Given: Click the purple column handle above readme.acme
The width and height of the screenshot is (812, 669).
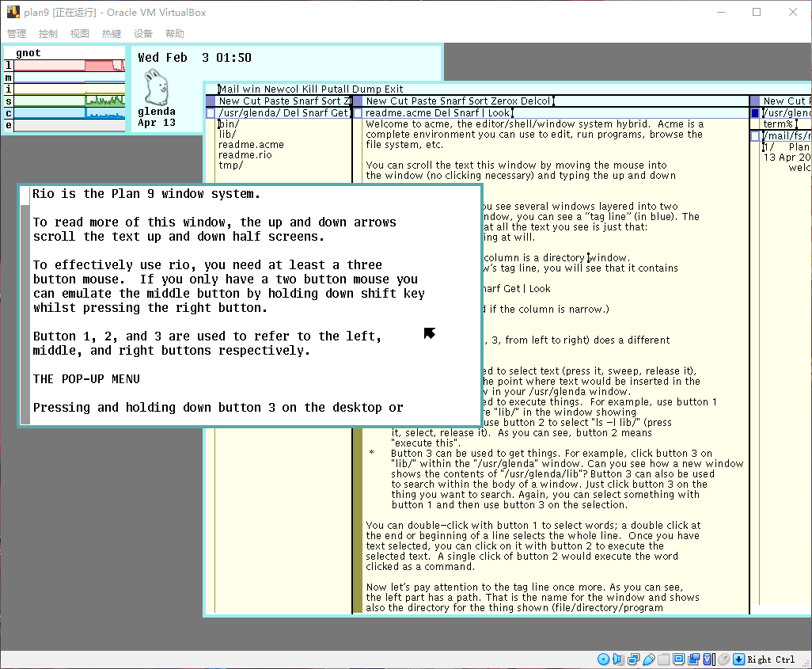Looking at the screenshot, I should point(357,101).
